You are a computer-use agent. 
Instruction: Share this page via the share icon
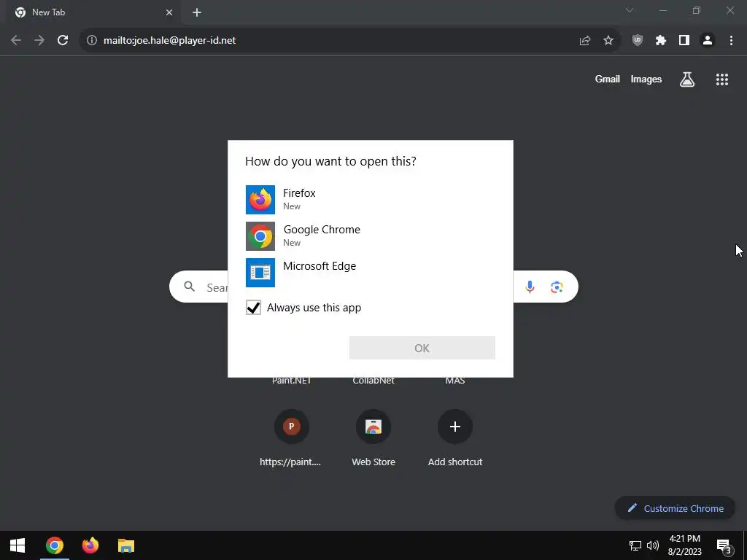(585, 41)
